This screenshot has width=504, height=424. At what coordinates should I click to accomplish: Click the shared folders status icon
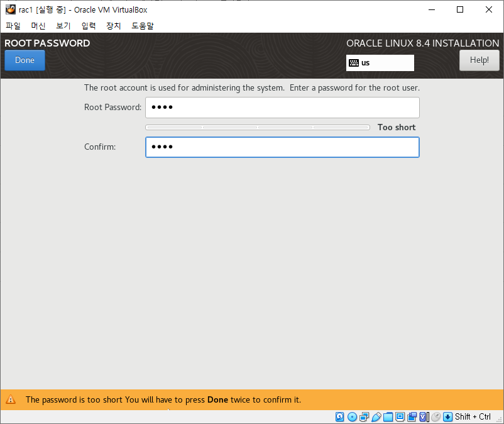388,417
